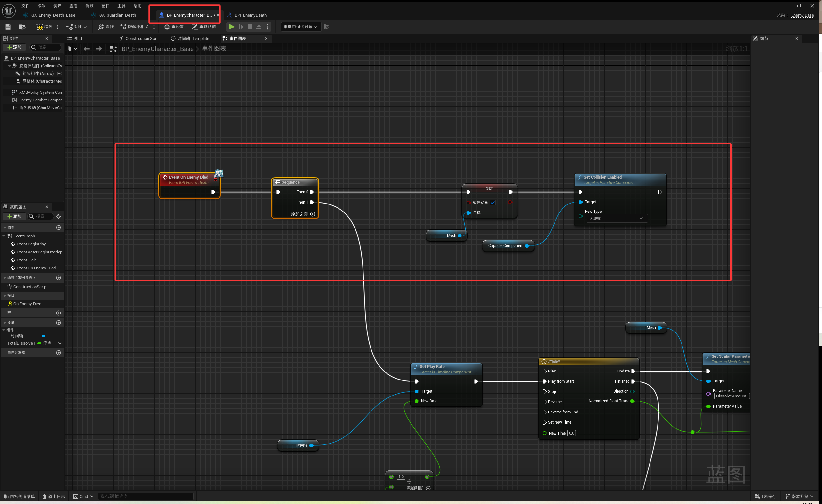Open the 调试 menu

[89, 6]
